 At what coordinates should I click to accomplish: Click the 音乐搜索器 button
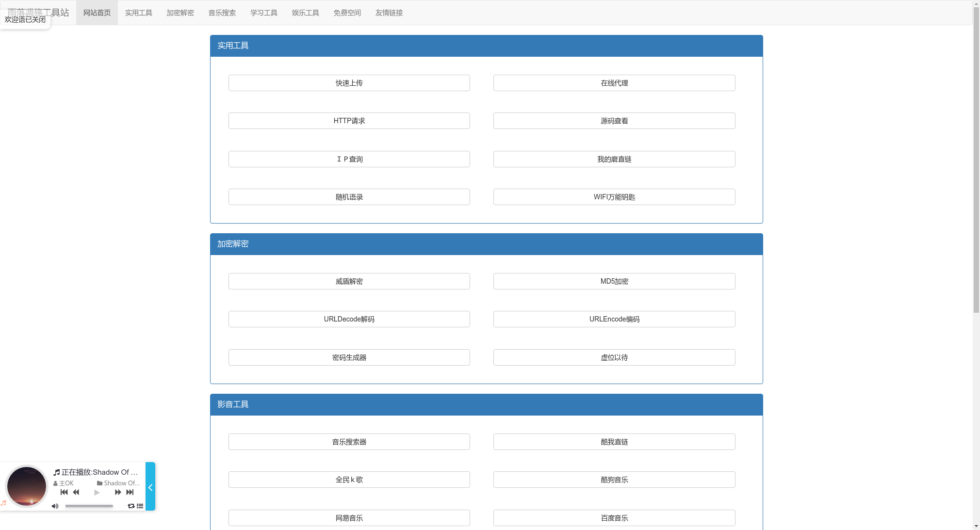pos(349,442)
